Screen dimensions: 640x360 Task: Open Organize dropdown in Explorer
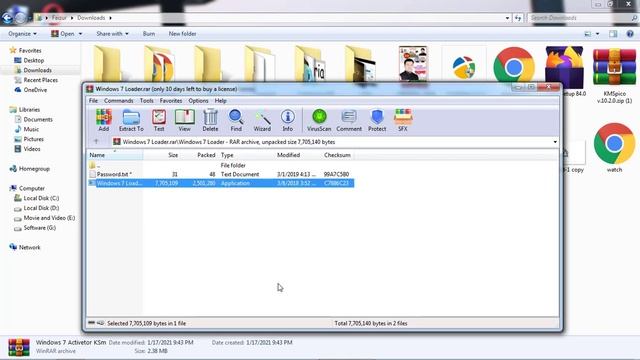(x=22, y=34)
